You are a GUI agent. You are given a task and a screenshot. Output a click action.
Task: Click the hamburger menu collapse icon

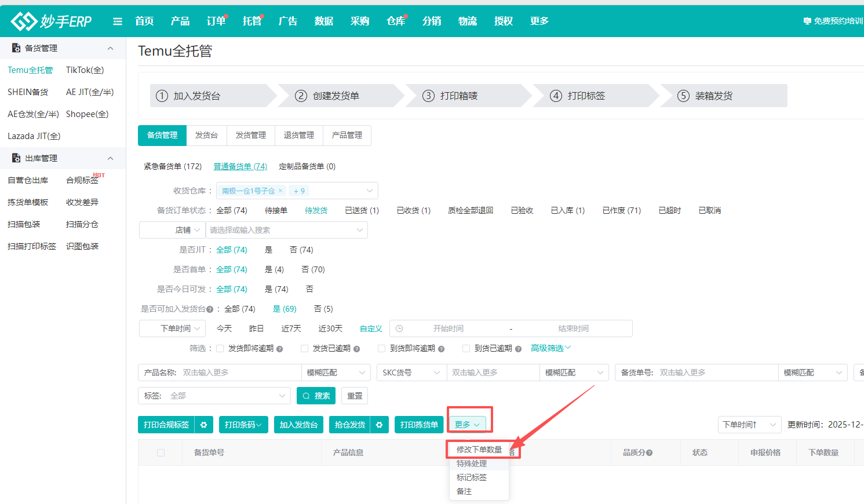(x=118, y=21)
